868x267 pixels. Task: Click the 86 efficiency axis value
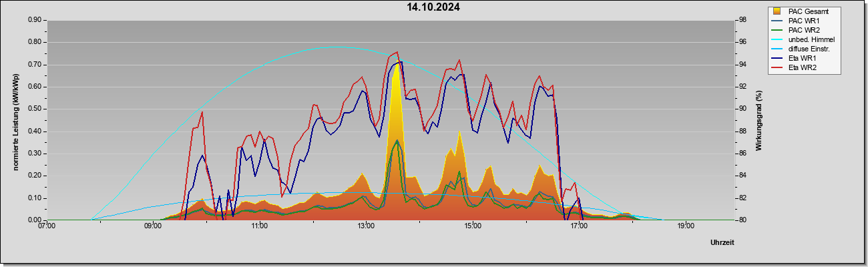pos(743,154)
